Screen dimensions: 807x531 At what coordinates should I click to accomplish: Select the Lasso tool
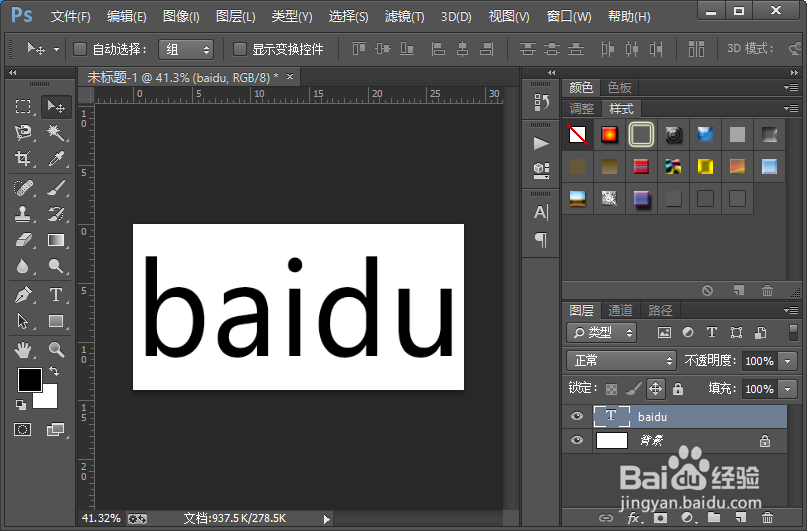[x=23, y=133]
